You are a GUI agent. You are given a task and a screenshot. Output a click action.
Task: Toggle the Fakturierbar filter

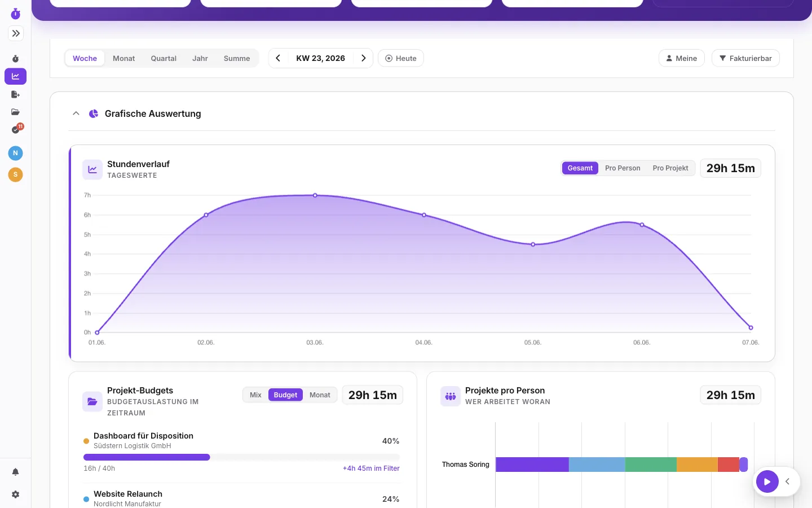pos(745,58)
